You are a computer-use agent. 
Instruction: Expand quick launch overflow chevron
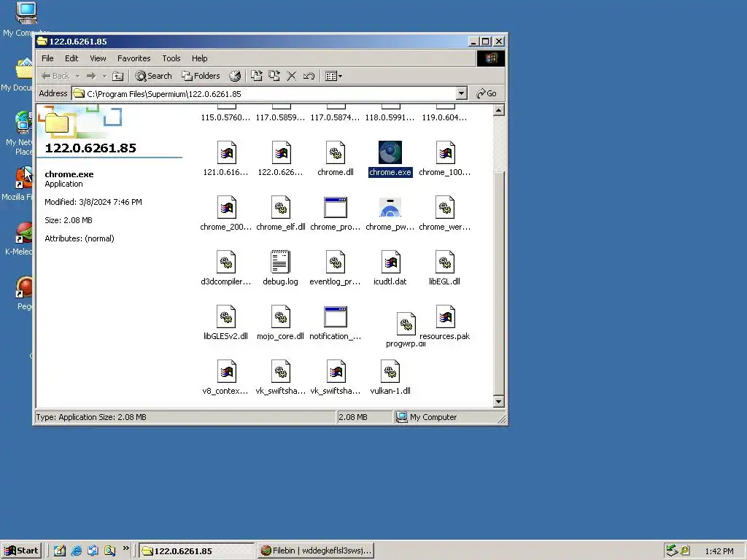point(125,548)
